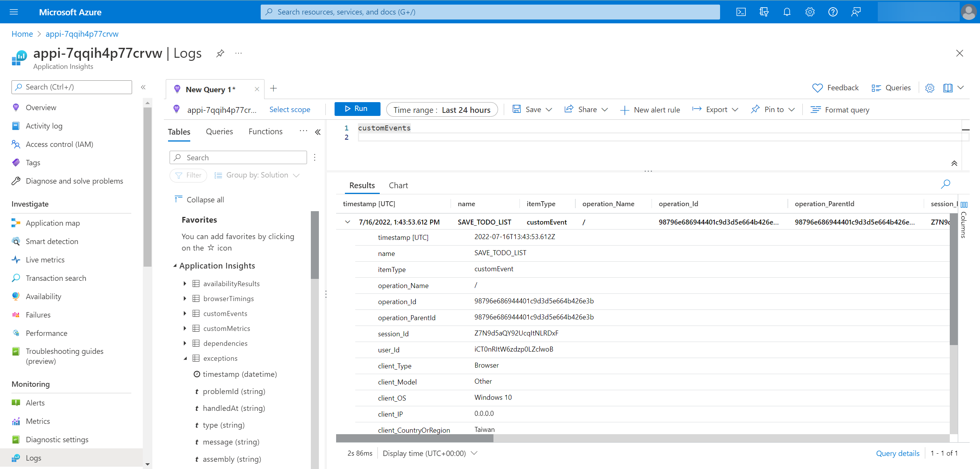Open the Pin to dropdown
Screen dimensions: 980x469
[773, 109]
